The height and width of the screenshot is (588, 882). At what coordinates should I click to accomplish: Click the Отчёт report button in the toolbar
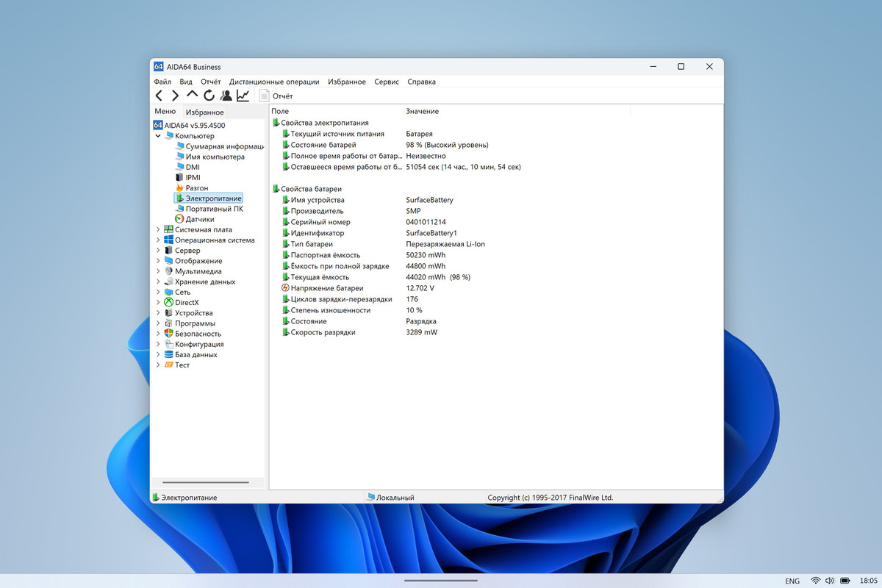point(276,96)
